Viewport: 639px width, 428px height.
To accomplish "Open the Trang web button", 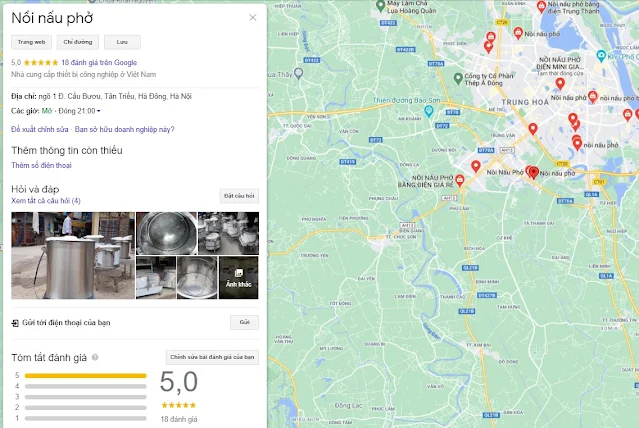I will click(x=31, y=42).
